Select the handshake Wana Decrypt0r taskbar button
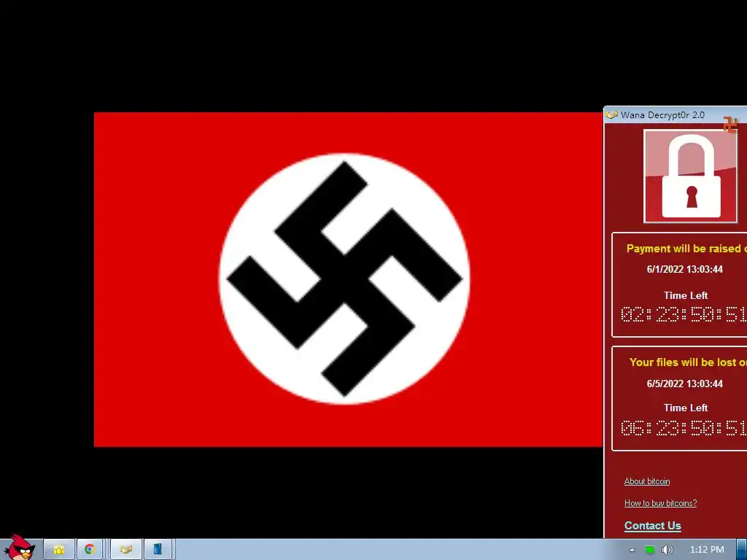This screenshot has height=560, width=747. tap(125, 550)
